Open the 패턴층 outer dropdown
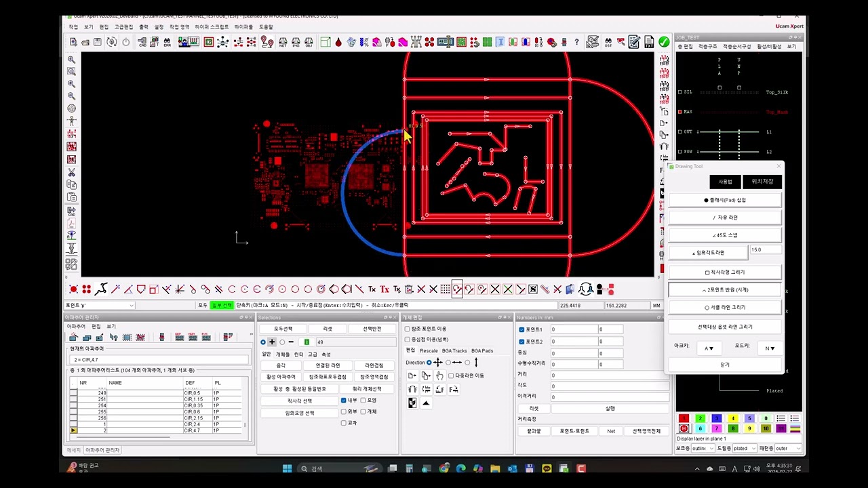The width and height of the screenshot is (868, 488). (787, 448)
